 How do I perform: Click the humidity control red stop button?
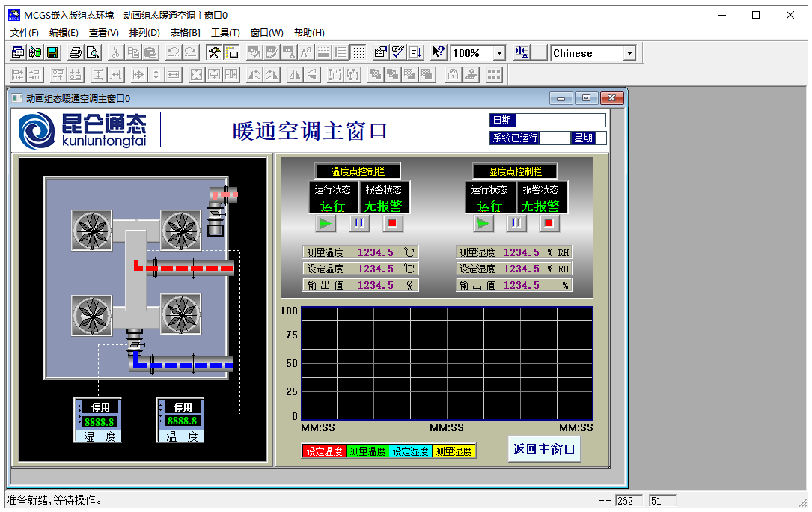549,223
